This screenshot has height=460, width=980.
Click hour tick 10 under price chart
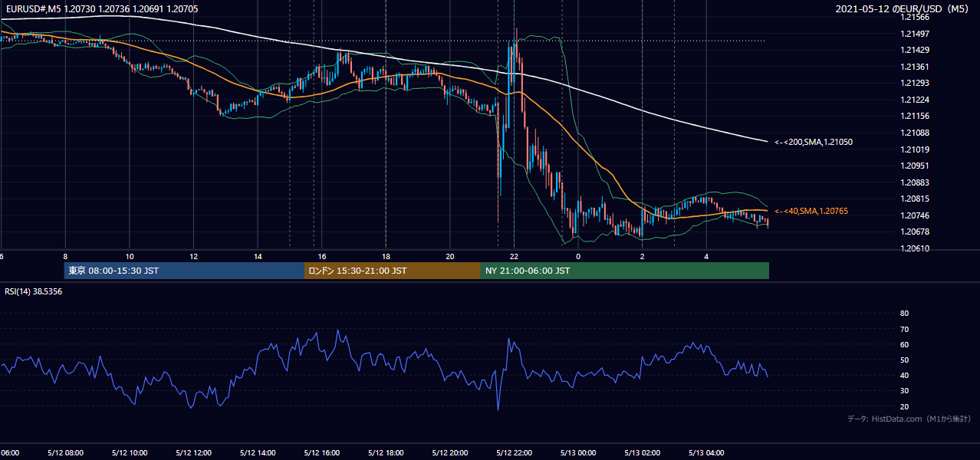pos(130,256)
